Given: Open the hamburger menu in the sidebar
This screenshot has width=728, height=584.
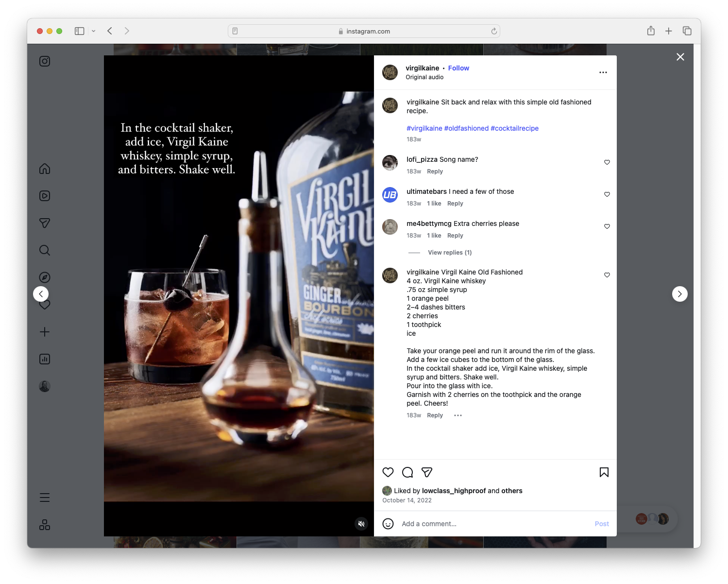Looking at the screenshot, I should point(44,498).
